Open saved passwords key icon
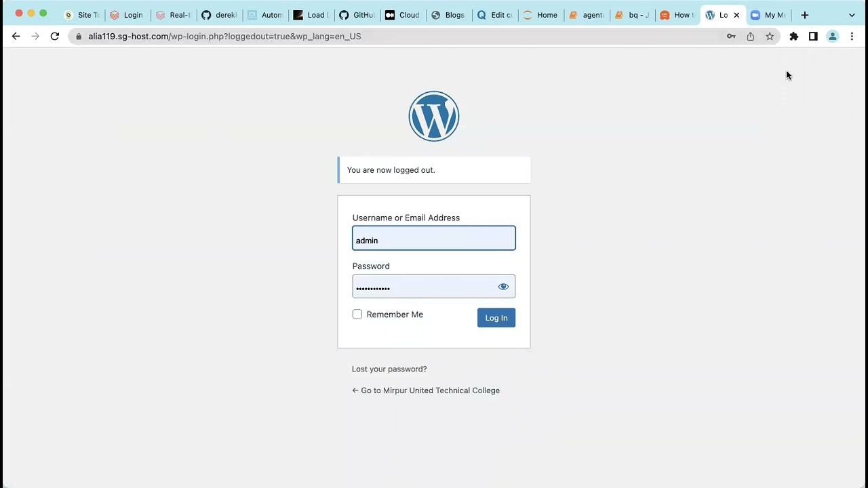 click(x=731, y=37)
